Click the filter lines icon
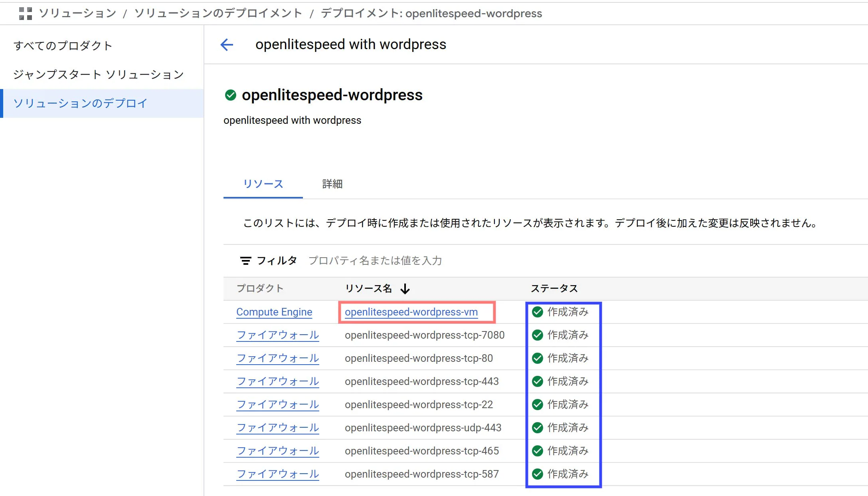 [245, 261]
